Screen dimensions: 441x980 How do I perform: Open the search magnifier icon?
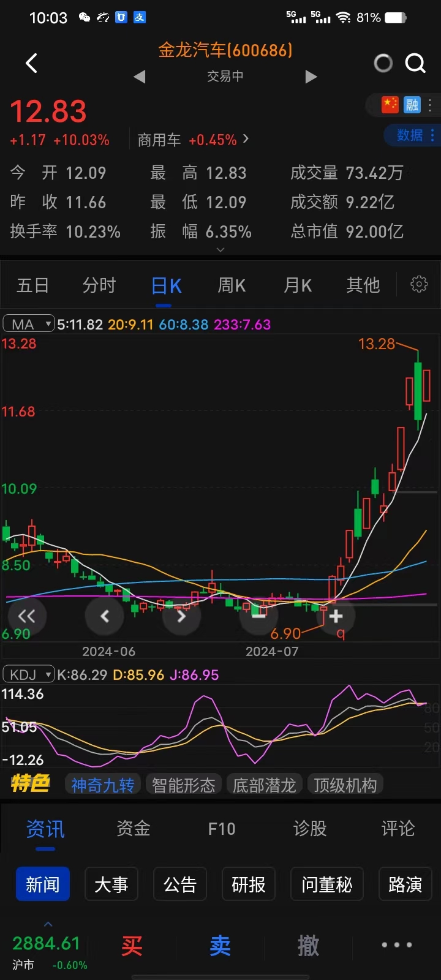point(415,63)
